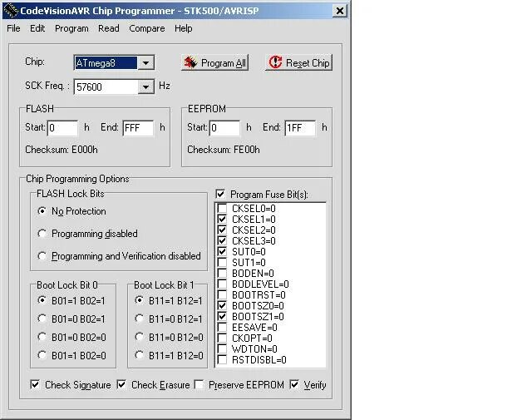The image size is (532, 420).
Task: Toggle the Program Fuse Bit(s) checkbox
Action: click(x=220, y=195)
